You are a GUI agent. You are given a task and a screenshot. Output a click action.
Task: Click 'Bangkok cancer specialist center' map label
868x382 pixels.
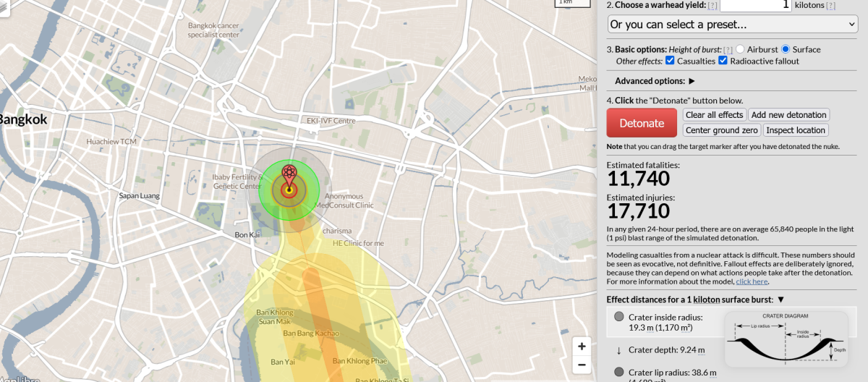pyautogui.click(x=213, y=30)
